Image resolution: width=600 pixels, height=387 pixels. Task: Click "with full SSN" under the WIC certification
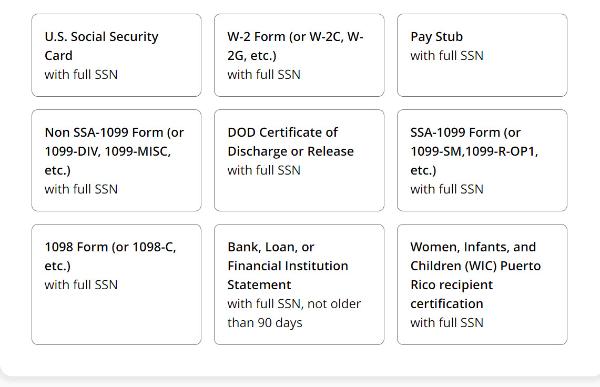(x=447, y=322)
